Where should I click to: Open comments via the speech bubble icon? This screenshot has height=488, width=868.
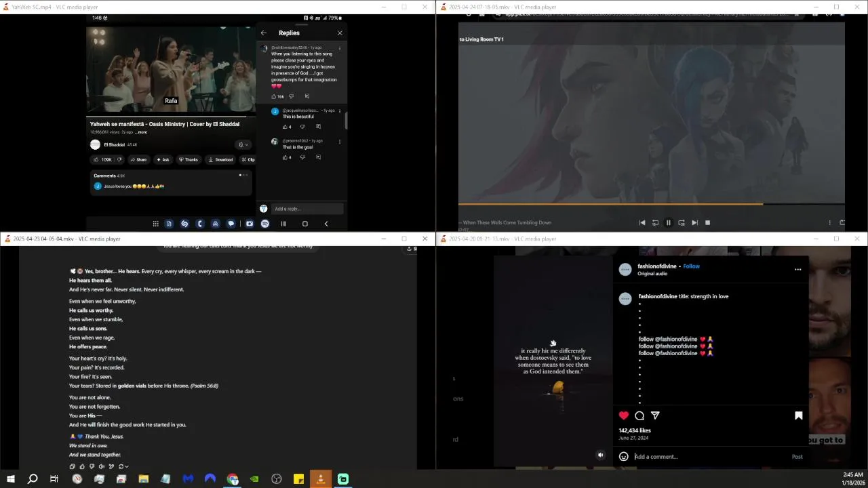click(x=639, y=415)
